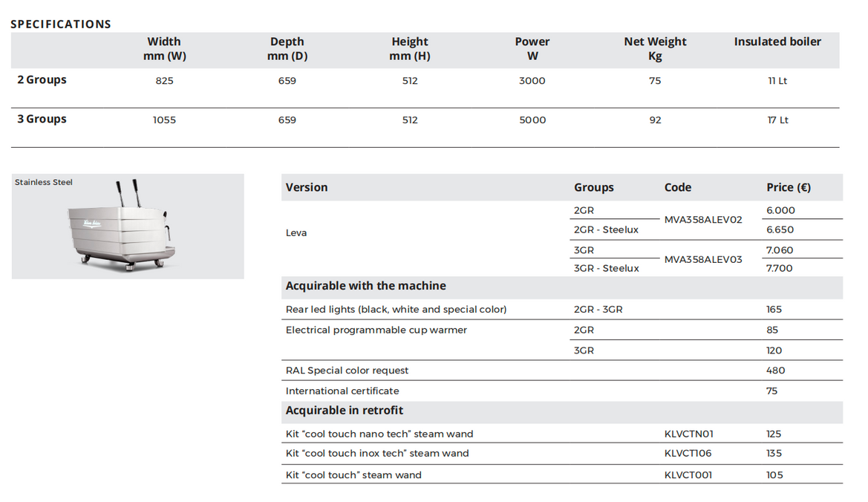The width and height of the screenshot is (868, 502).
Task: Click the Acquirable in retrofit heading
Action: tap(345, 411)
